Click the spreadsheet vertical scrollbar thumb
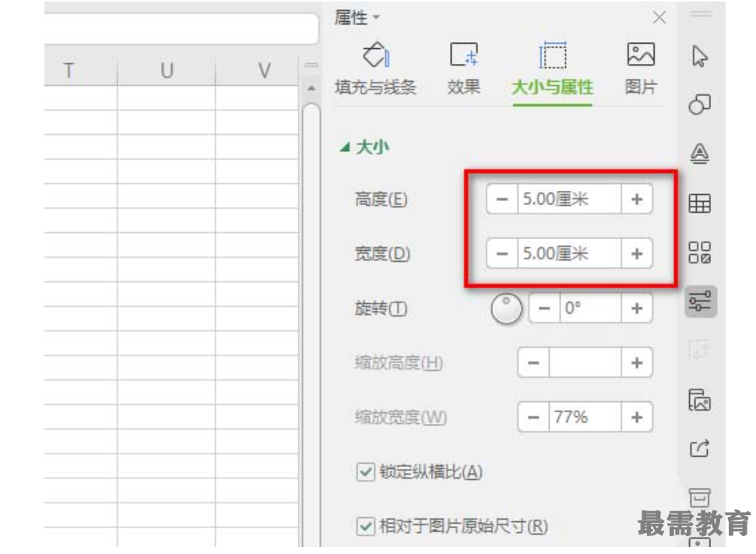This screenshot has width=756, height=554. coord(311,326)
